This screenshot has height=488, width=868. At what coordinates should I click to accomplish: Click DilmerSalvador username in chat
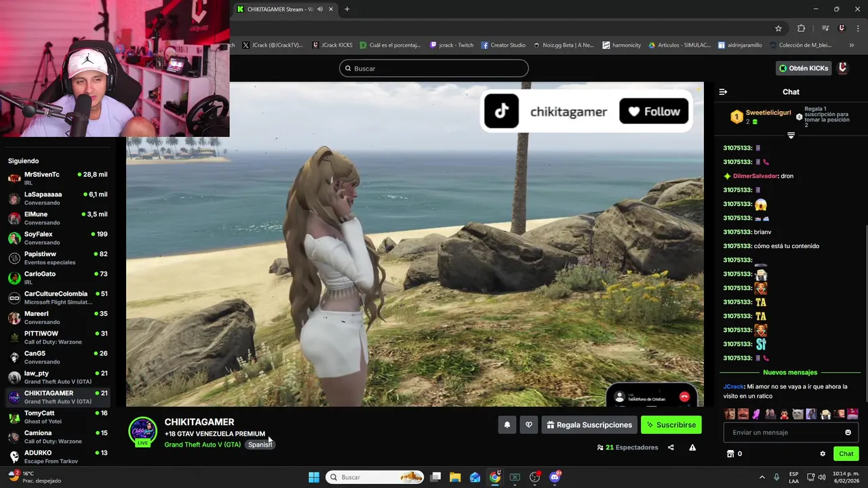(755, 176)
